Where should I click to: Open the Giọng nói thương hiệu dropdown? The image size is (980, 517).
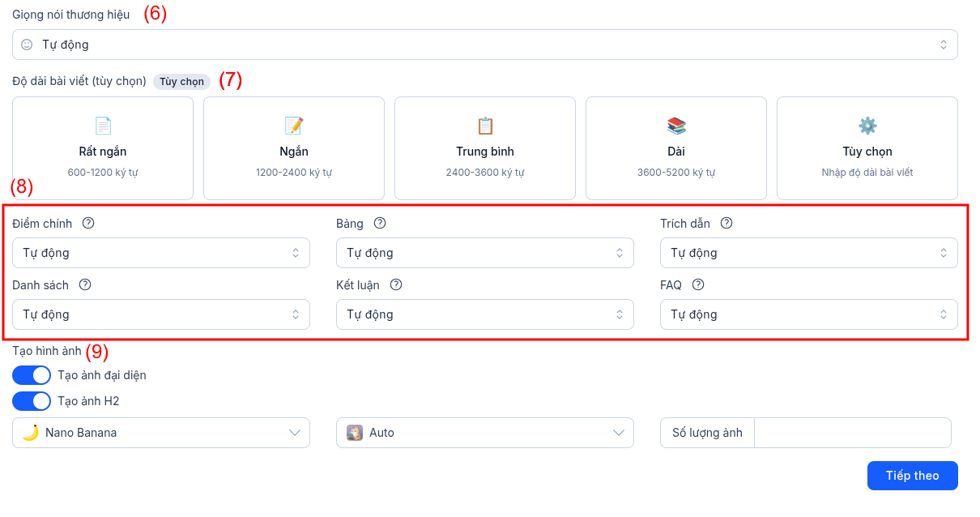(x=484, y=45)
